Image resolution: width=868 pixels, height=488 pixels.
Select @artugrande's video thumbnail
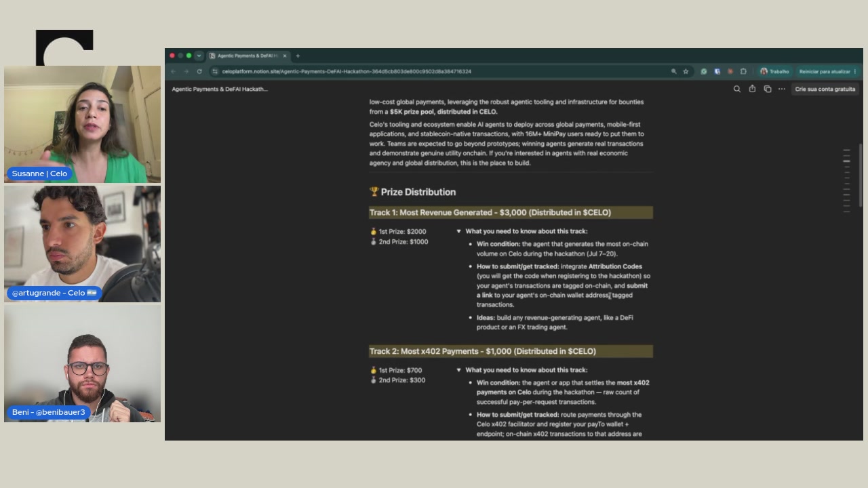(83, 244)
